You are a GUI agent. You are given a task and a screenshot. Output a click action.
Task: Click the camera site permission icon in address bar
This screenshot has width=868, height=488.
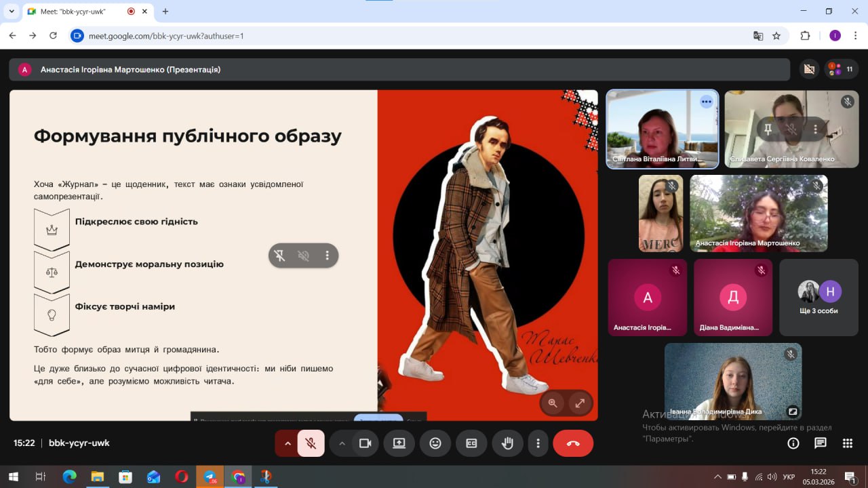77,36
